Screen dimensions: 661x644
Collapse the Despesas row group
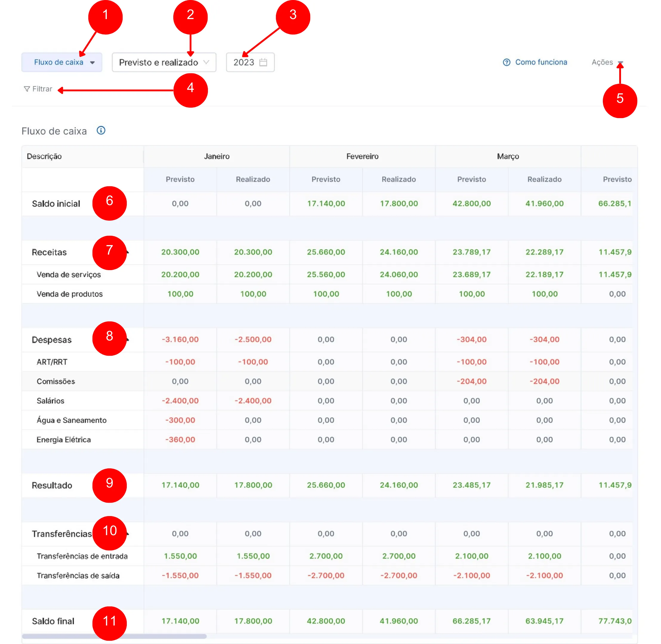click(127, 340)
